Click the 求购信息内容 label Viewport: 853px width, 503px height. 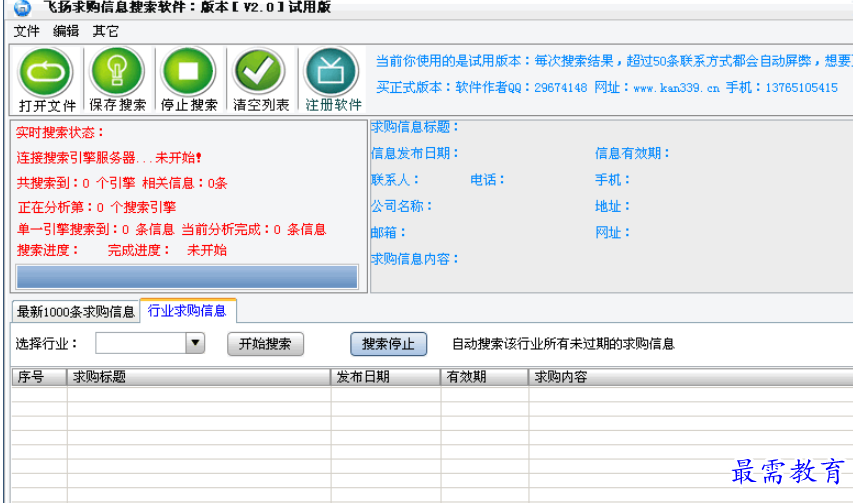[415, 259]
